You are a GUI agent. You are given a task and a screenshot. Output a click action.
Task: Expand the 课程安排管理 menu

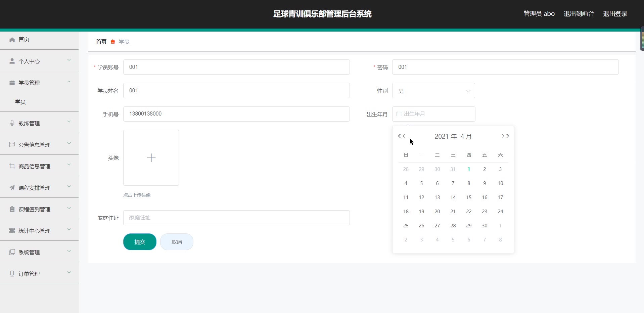pos(39,187)
